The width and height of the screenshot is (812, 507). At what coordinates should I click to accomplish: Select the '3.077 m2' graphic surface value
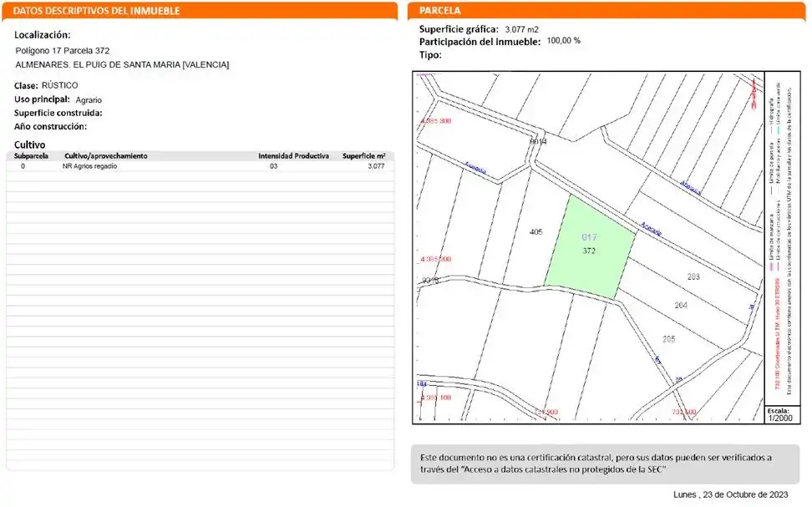tap(521, 29)
